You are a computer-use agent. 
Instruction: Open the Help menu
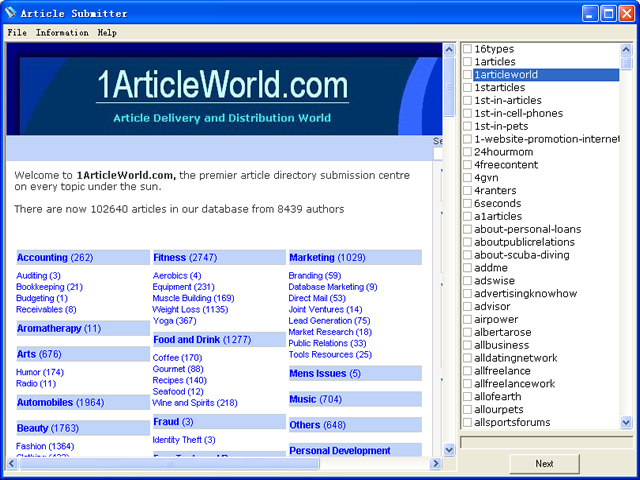(107, 33)
